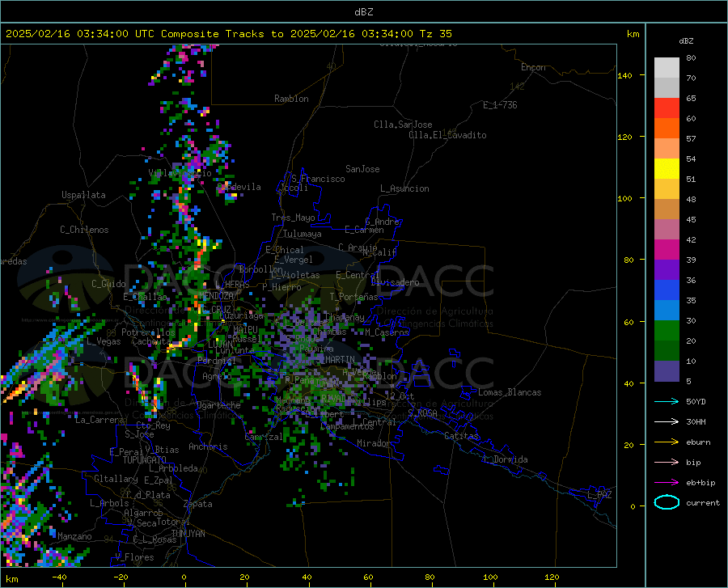Click the pink bip arrow in legend
728x588 pixels.
(x=667, y=463)
